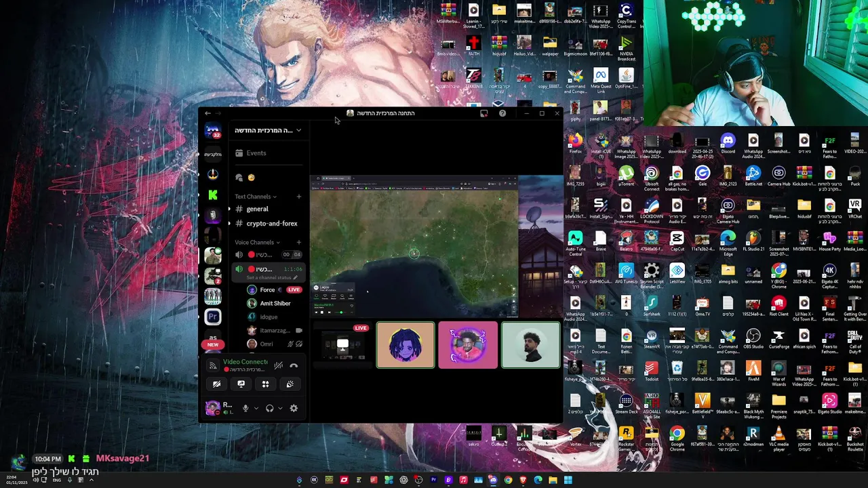Deafen audio with the headphones button
This screenshot has height=488, width=868.
(270, 408)
